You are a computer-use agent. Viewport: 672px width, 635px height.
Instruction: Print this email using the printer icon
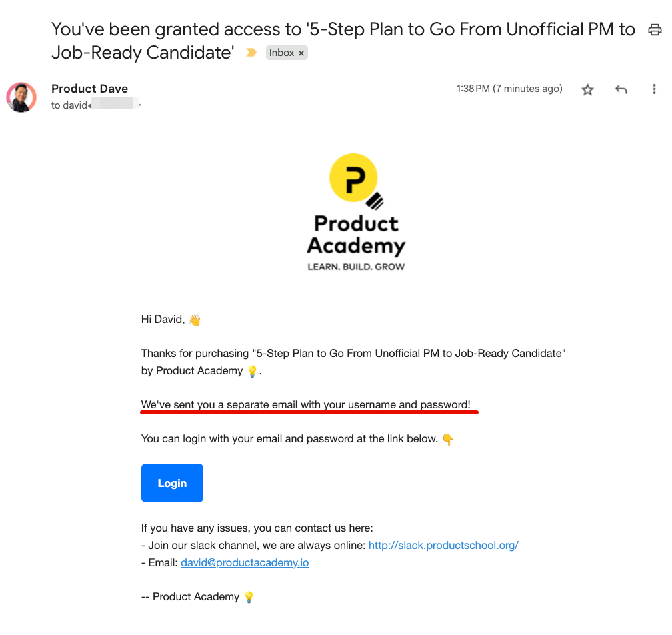coord(655,30)
